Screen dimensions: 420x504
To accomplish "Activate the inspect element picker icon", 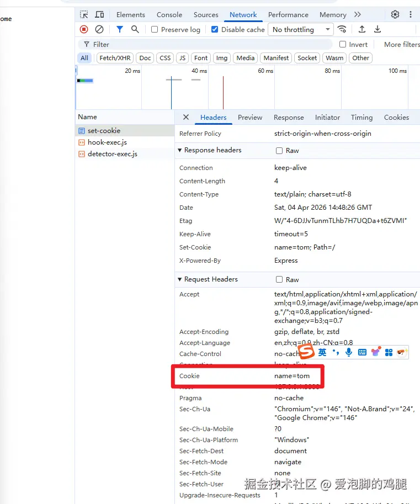I will (x=84, y=14).
